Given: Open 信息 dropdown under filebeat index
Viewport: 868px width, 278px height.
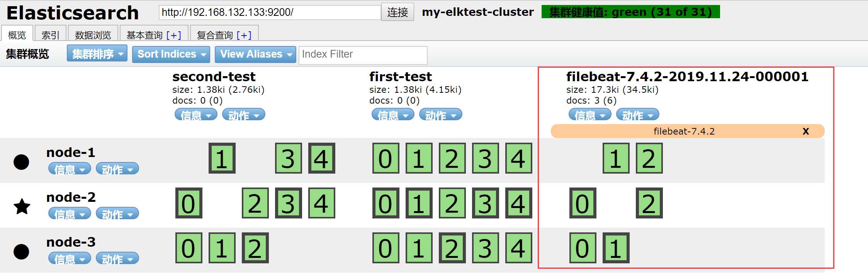Looking at the screenshot, I should pos(590,114).
